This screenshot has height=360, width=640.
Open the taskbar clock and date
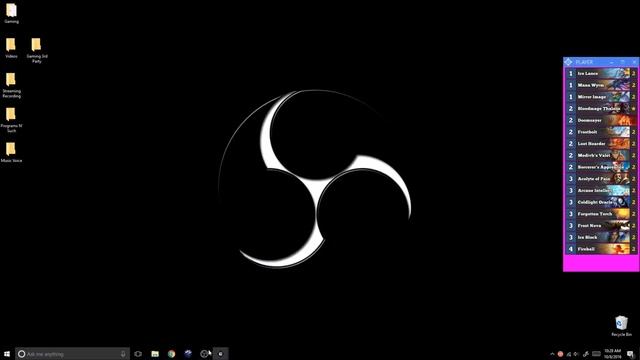(x=613, y=354)
